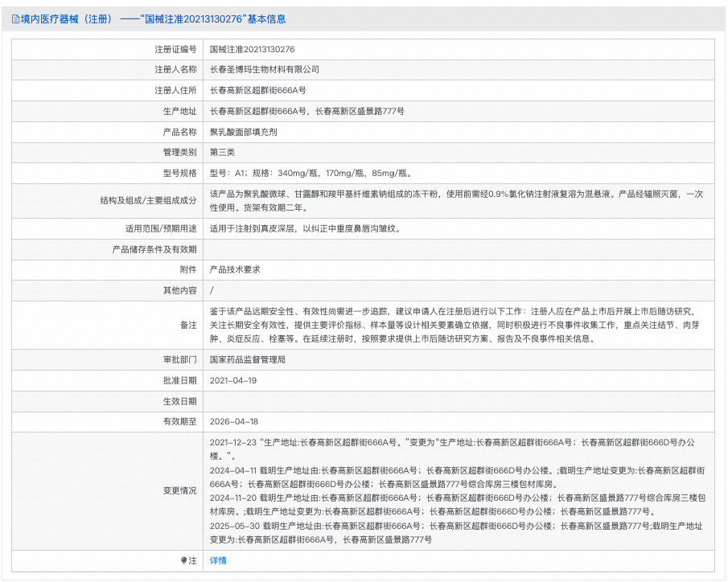Click the 生产地址 value cell
This screenshot has width=728, height=582.
[306, 111]
